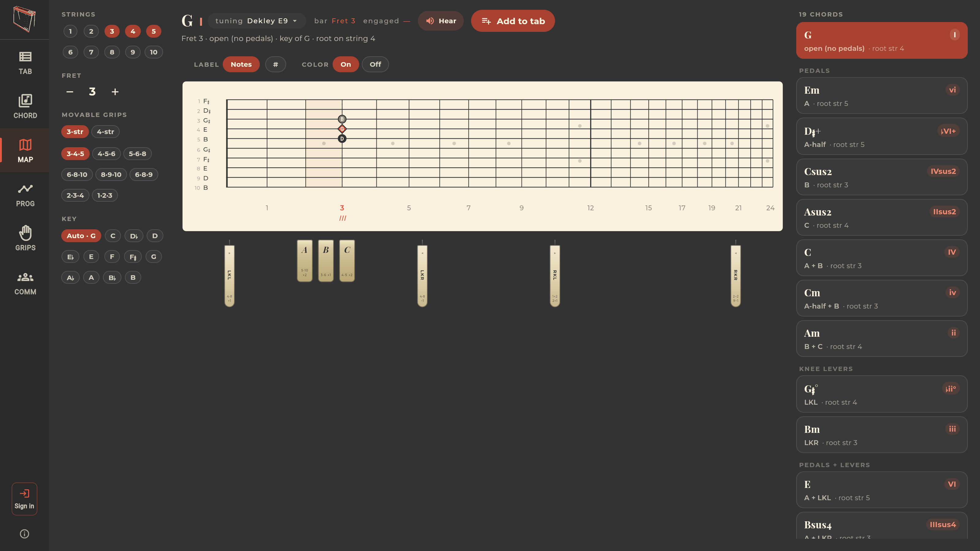Deselect string 5 in the Strings panel

coord(154,31)
